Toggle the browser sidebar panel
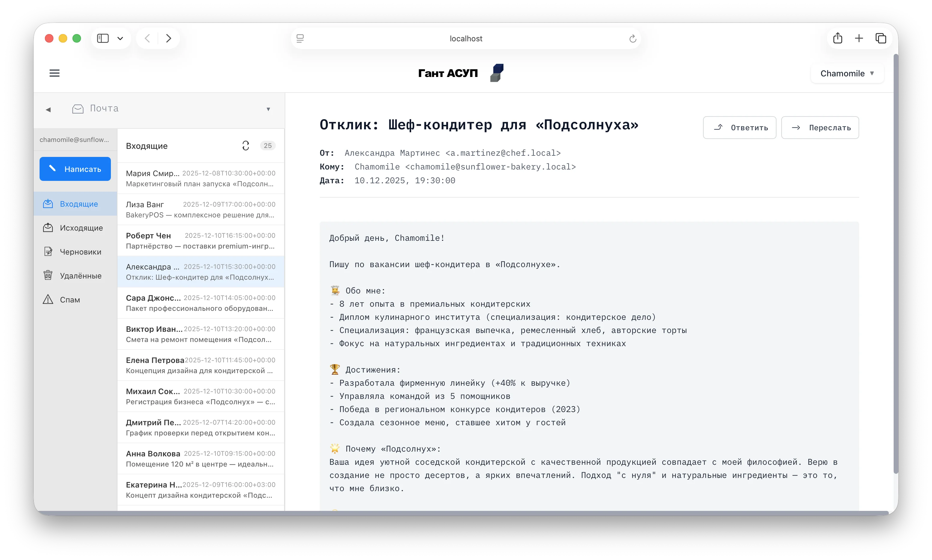The image size is (932, 560). click(103, 39)
